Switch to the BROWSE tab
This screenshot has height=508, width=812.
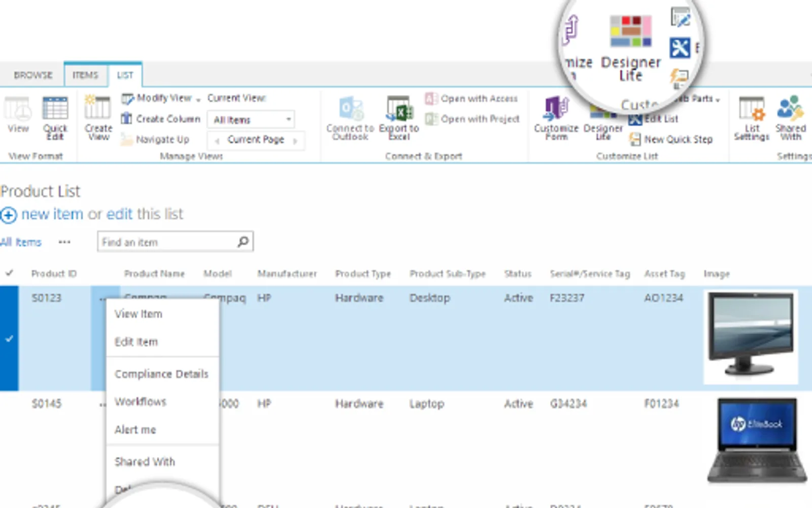pyautogui.click(x=33, y=75)
